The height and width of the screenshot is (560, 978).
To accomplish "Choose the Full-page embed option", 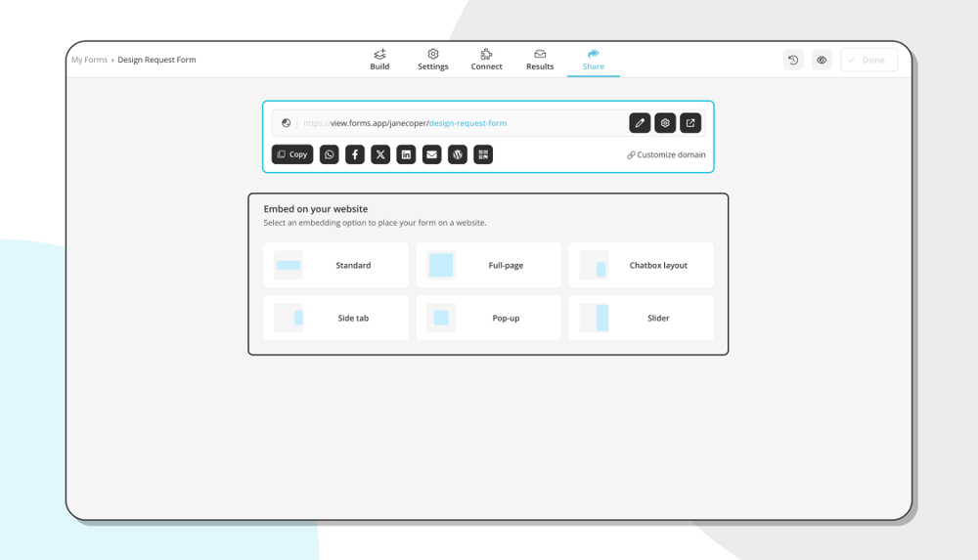I will pyautogui.click(x=488, y=265).
